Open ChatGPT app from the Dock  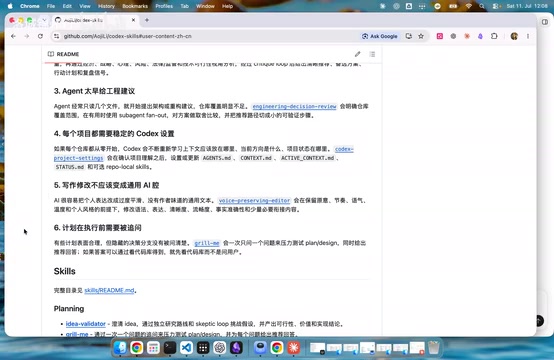219,348
